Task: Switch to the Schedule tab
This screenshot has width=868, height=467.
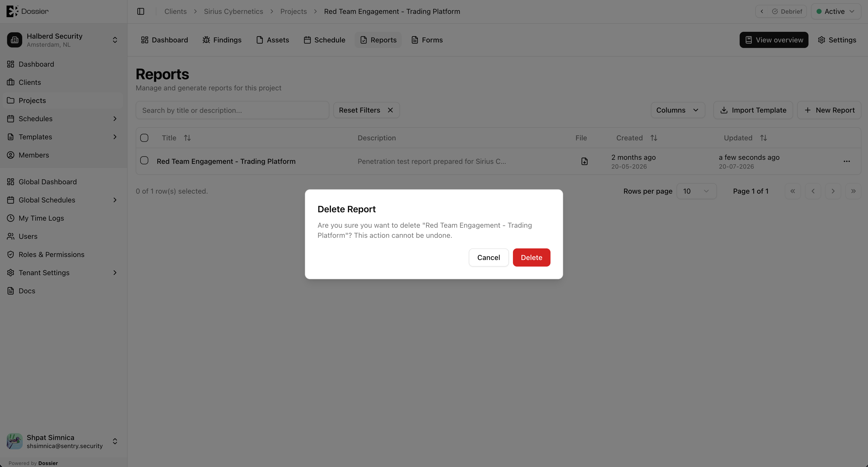Action: tap(325, 40)
